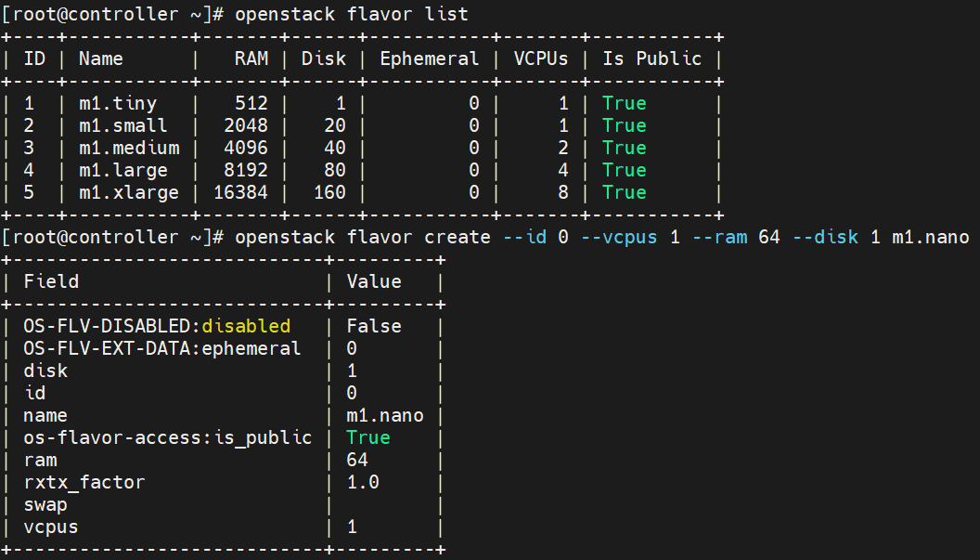Click the 'id' field in result table
980x560 pixels.
click(x=34, y=393)
